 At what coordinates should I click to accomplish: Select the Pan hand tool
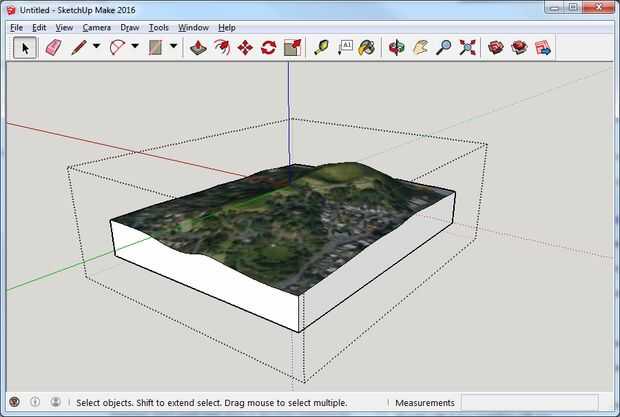point(420,48)
